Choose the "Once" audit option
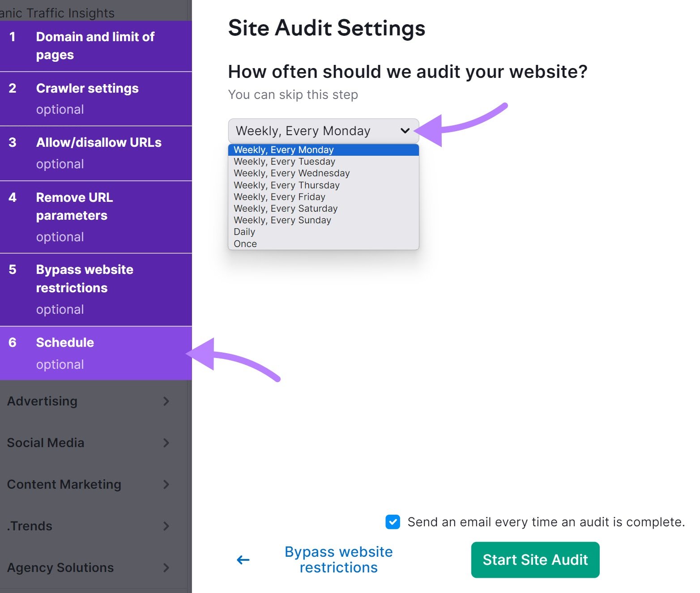This screenshot has height=593, width=700. click(x=245, y=243)
